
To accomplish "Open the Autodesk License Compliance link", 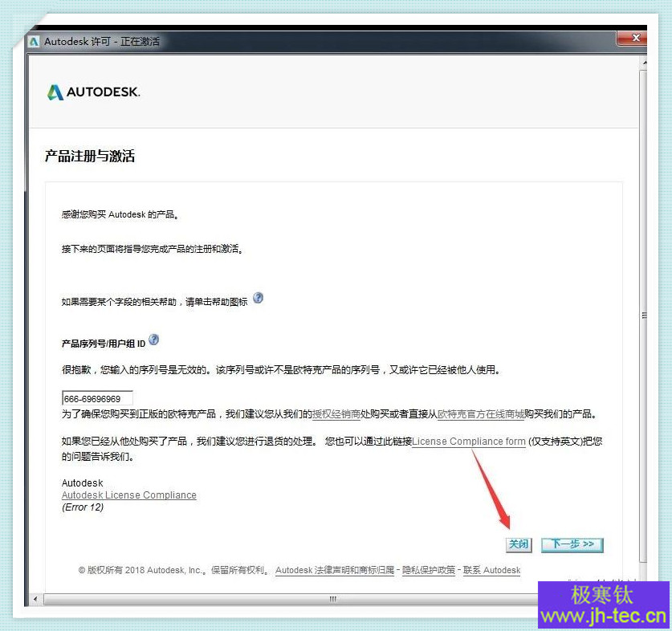I will [129, 495].
